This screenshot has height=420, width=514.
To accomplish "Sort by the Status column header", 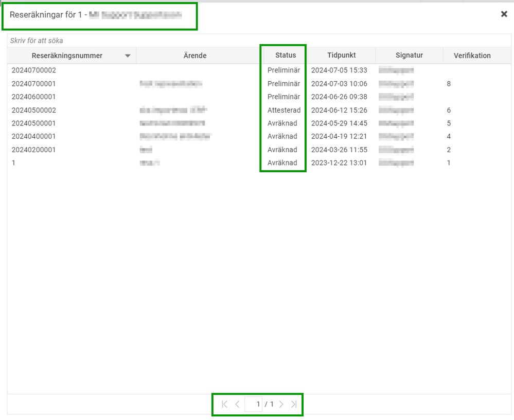I will pyautogui.click(x=286, y=56).
